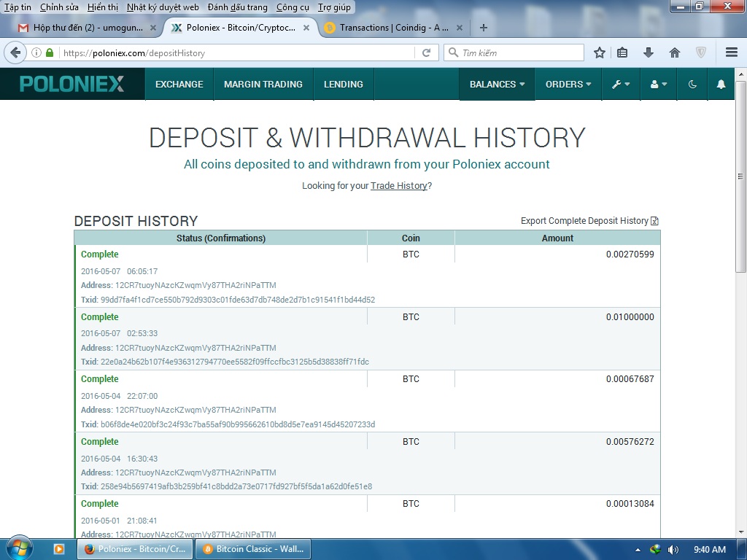Open the user account menu in Poloniex
The width and height of the screenshot is (747, 560).
tap(659, 85)
